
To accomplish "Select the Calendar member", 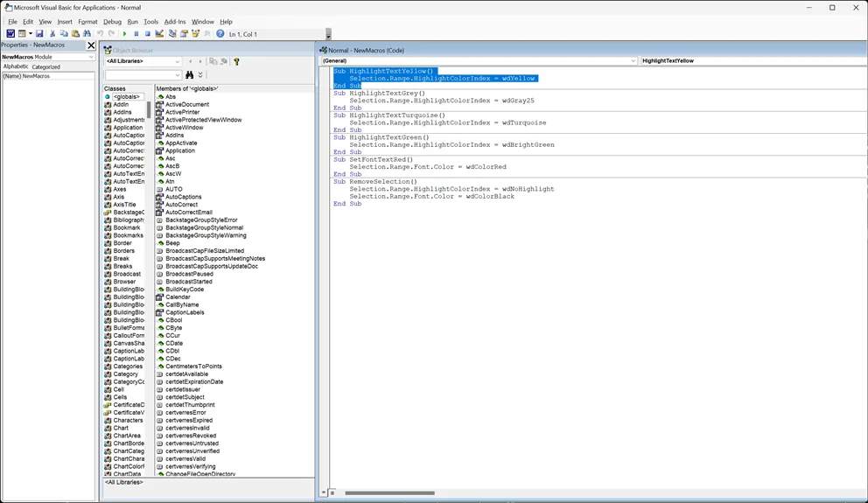I will [178, 297].
